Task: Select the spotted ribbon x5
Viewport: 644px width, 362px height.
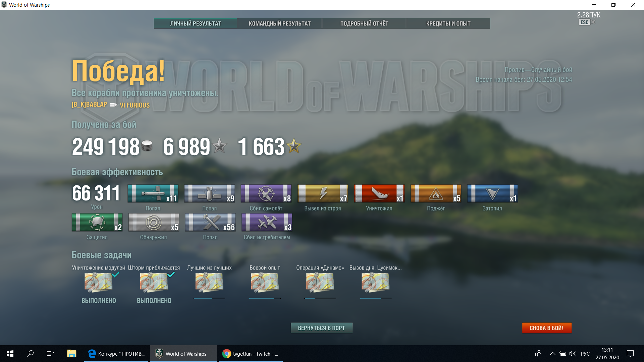Action: point(154,222)
